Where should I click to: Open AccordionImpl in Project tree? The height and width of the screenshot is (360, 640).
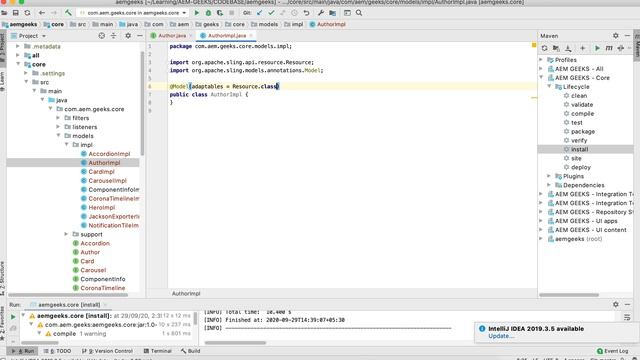tap(109, 154)
